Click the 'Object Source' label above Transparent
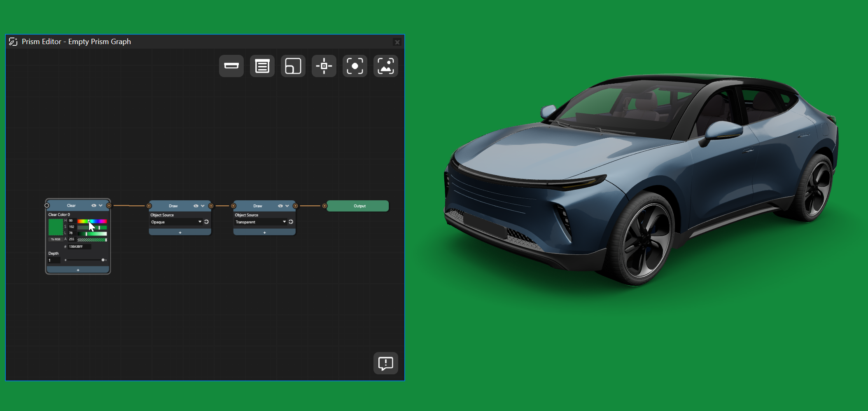This screenshot has width=868, height=411. 247,215
